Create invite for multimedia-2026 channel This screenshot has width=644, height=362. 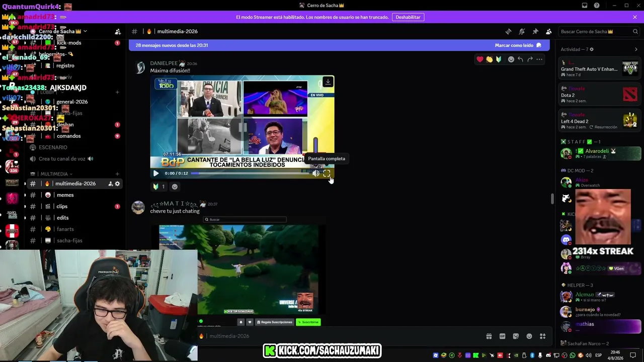point(111,184)
